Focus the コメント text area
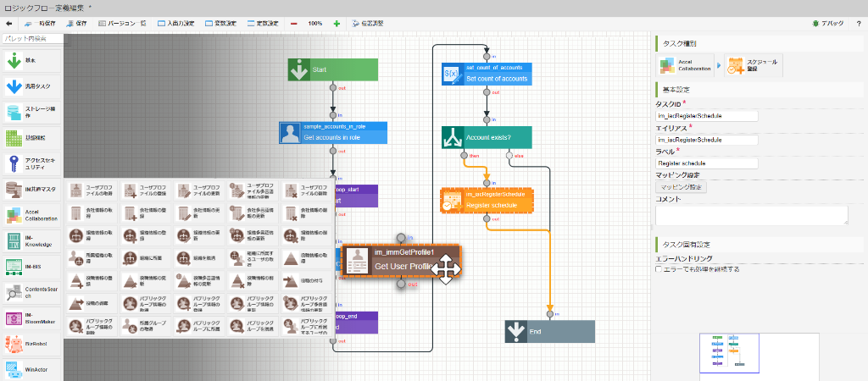Screen dimensions: 868x381 (x=751, y=215)
